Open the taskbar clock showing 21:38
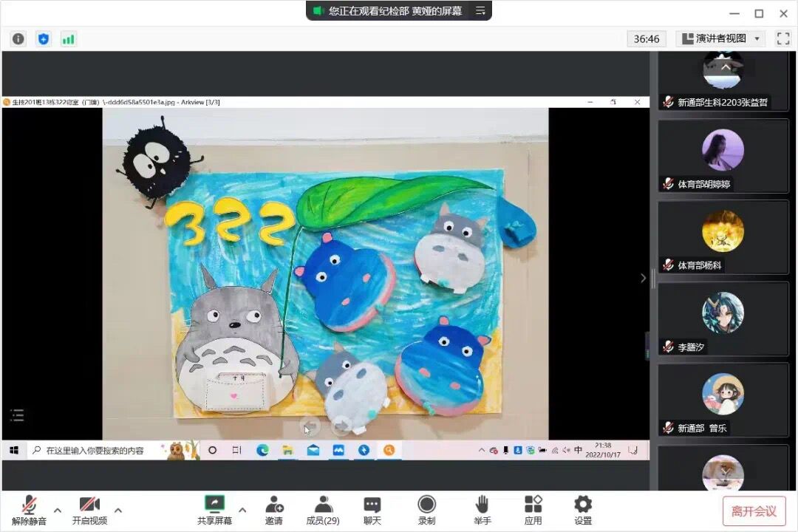Viewport: 798px width, 532px height. tap(603, 451)
